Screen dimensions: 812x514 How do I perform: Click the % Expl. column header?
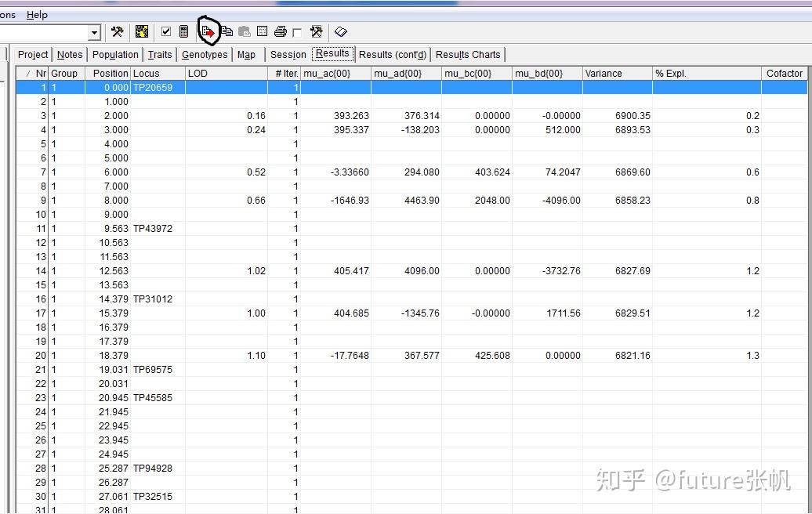(x=707, y=74)
